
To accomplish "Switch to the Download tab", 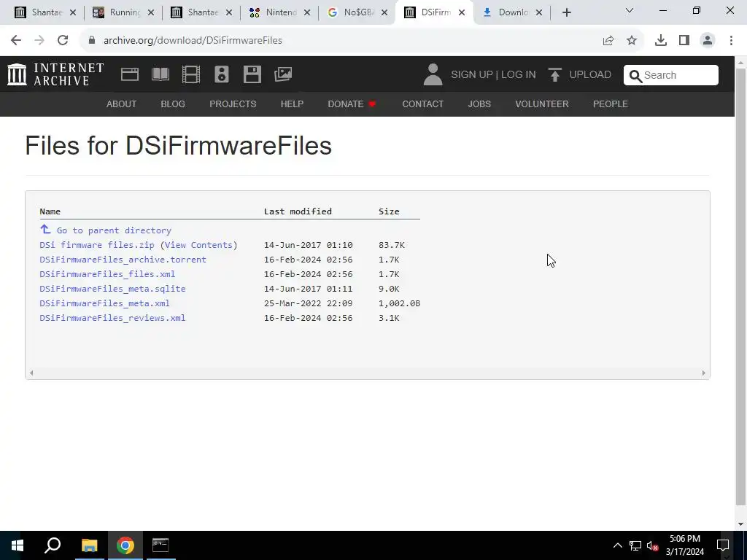I will tap(512, 13).
